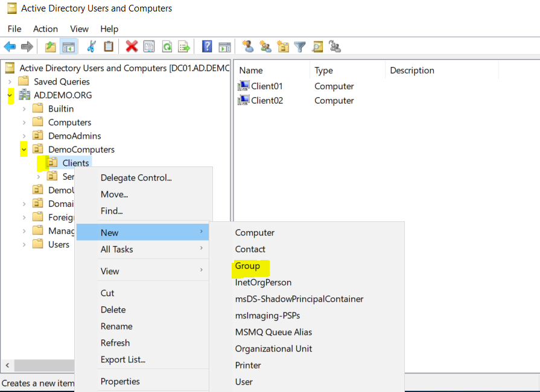
Task: Click the Builtin folder icon
Action: 38,109
